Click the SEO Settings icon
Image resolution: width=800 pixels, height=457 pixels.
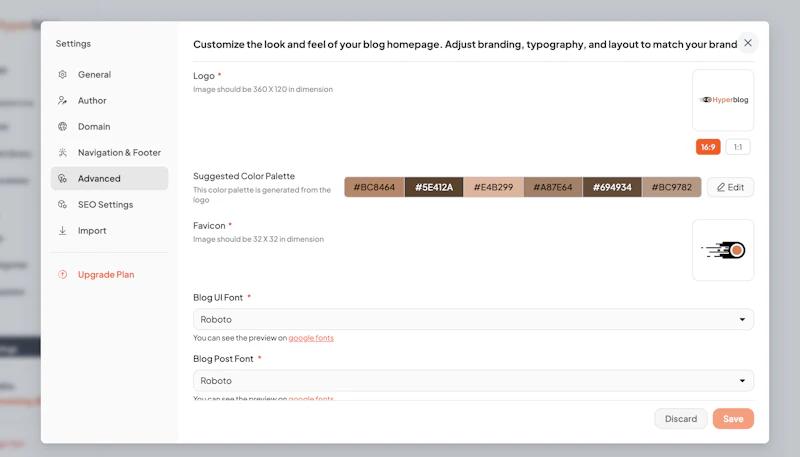pyautogui.click(x=62, y=205)
